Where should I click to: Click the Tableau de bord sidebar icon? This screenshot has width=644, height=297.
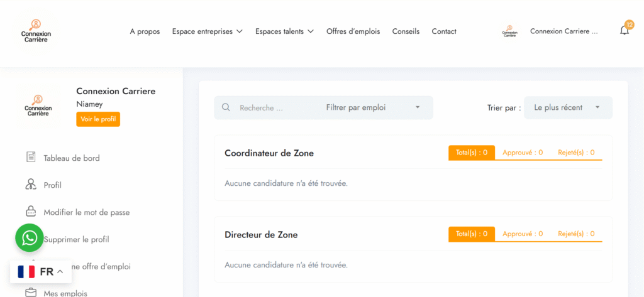coord(31,158)
